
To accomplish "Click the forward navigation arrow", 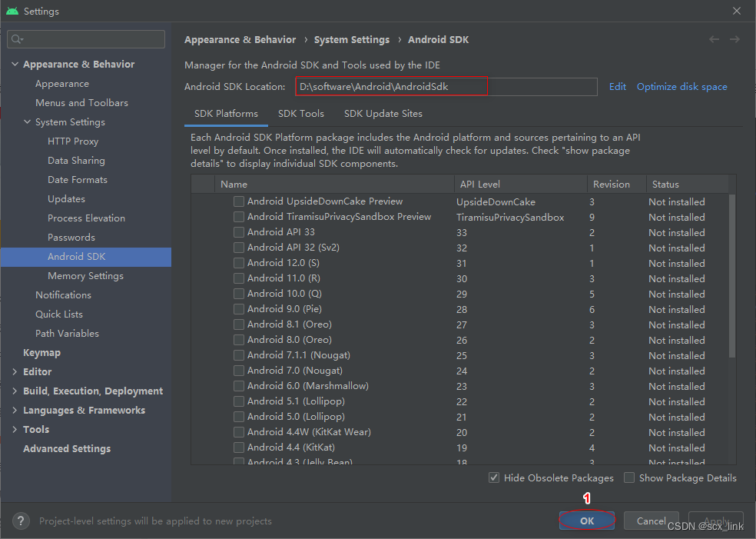I will [x=734, y=39].
